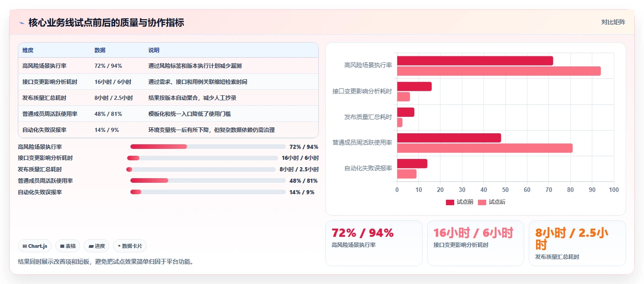
Task: Open the 16小时 / 6小时 data card
Action: (476, 243)
